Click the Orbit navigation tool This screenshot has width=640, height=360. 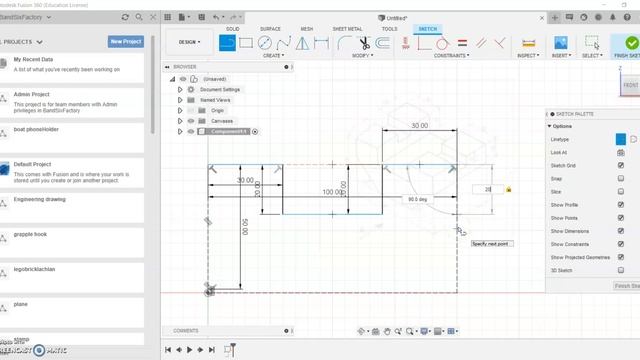coord(361,331)
